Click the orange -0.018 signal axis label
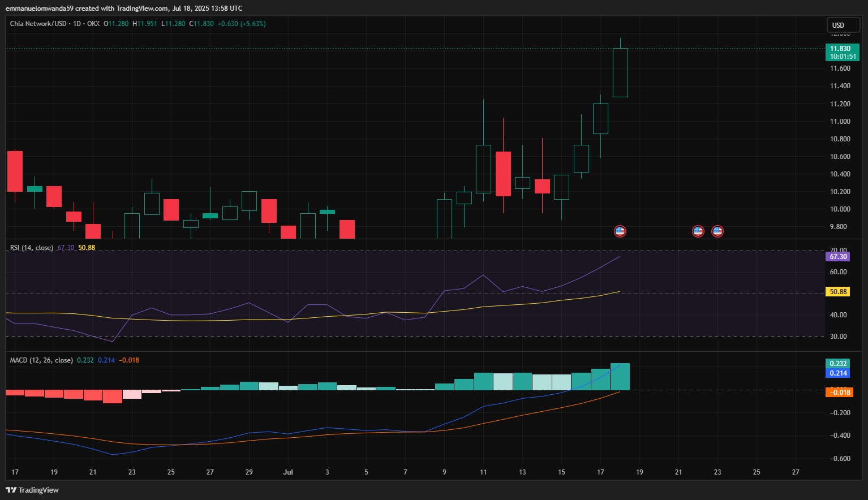 tap(839, 392)
